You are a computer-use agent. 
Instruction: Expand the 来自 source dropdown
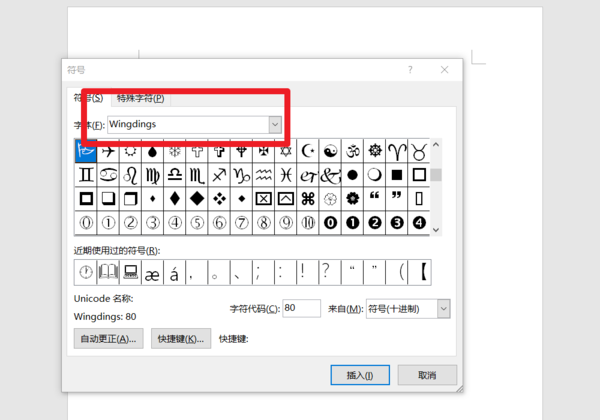click(442, 309)
